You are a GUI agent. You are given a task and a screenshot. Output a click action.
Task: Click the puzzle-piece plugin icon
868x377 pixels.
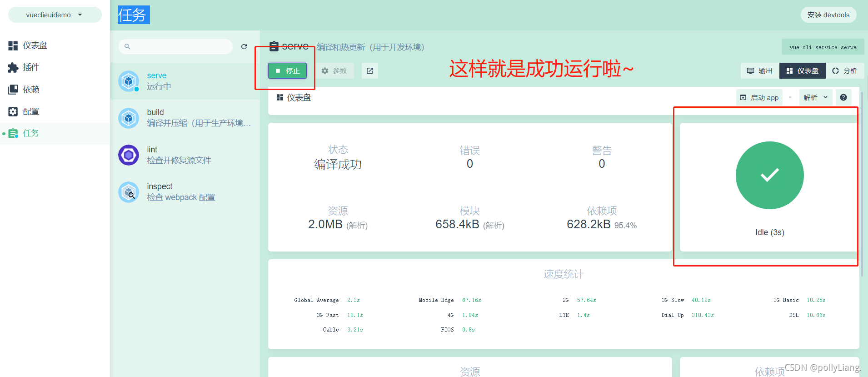[x=13, y=67]
